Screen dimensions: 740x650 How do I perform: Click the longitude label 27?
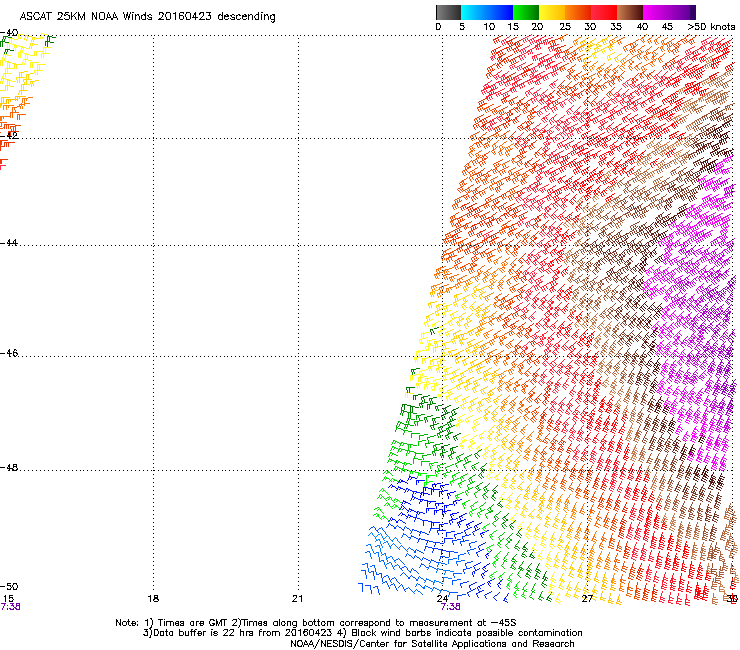click(x=587, y=599)
